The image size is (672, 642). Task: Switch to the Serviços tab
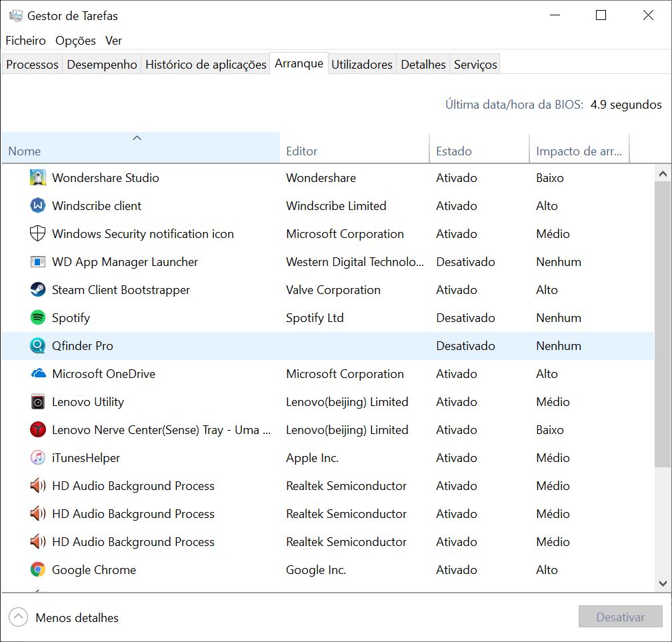[475, 64]
